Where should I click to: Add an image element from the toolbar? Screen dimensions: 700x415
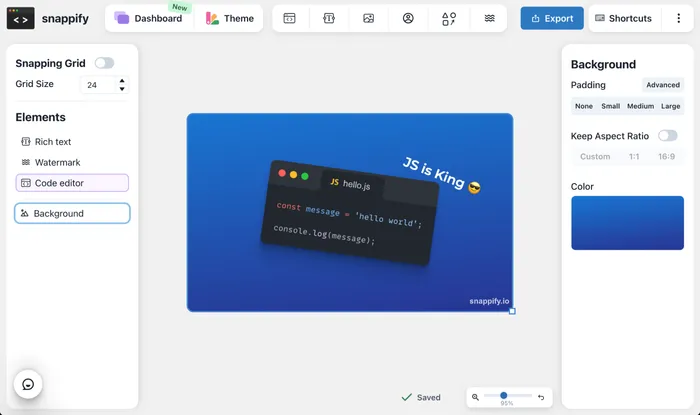(x=368, y=18)
